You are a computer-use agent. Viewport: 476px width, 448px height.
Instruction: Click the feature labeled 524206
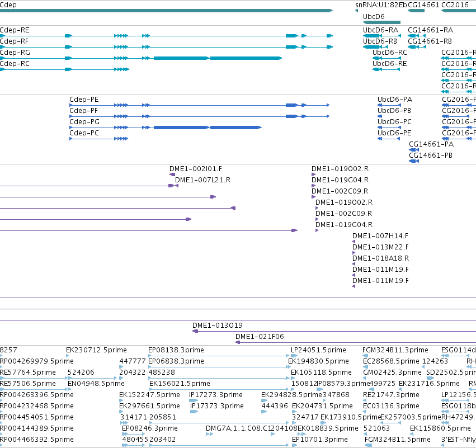[x=81, y=372]
